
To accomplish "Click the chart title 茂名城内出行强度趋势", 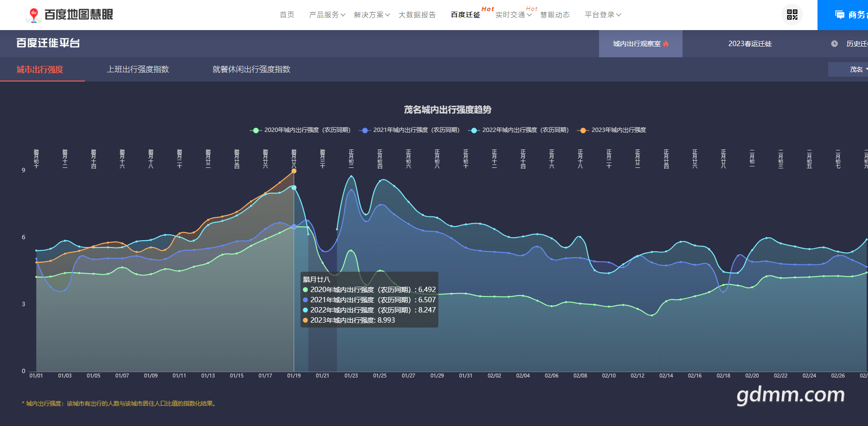I will pyautogui.click(x=448, y=110).
